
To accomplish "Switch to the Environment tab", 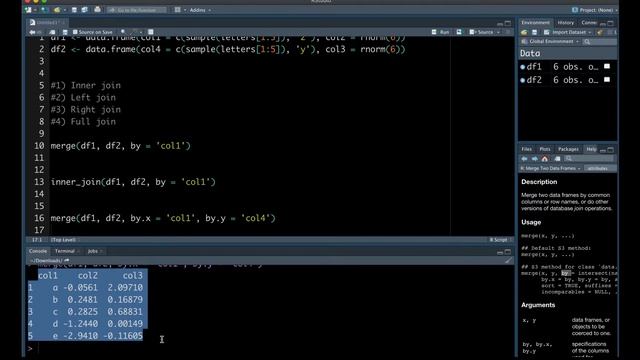I will tap(535, 23).
